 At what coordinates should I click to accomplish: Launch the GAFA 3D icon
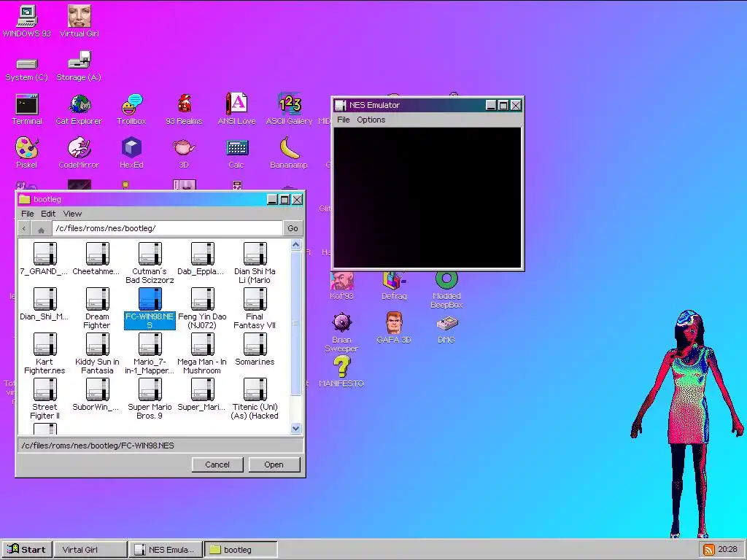coord(394,327)
